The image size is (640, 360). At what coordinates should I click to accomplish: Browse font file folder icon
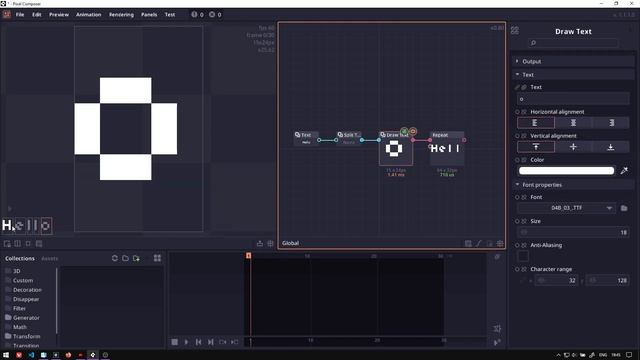624,208
